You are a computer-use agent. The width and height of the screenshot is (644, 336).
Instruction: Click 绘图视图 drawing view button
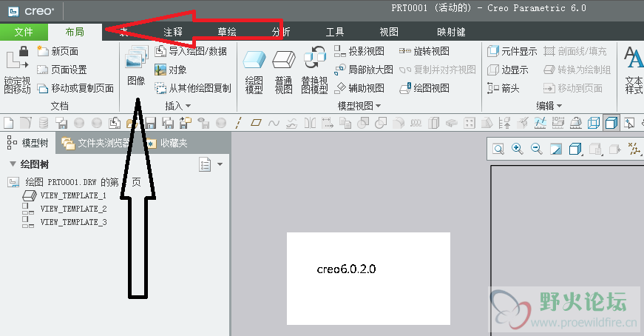point(424,88)
